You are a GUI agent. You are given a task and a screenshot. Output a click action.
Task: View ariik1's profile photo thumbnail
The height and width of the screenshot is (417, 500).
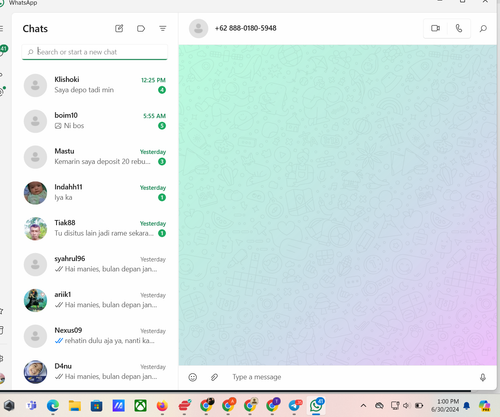click(35, 300)
